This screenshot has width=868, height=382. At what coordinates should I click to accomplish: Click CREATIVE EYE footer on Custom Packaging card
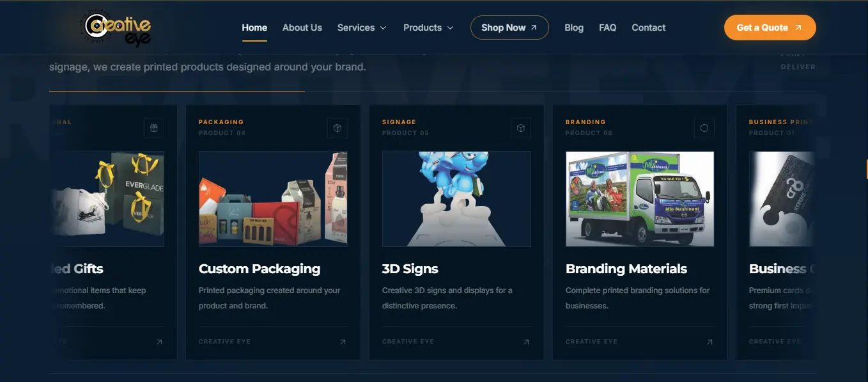(224, 342)
